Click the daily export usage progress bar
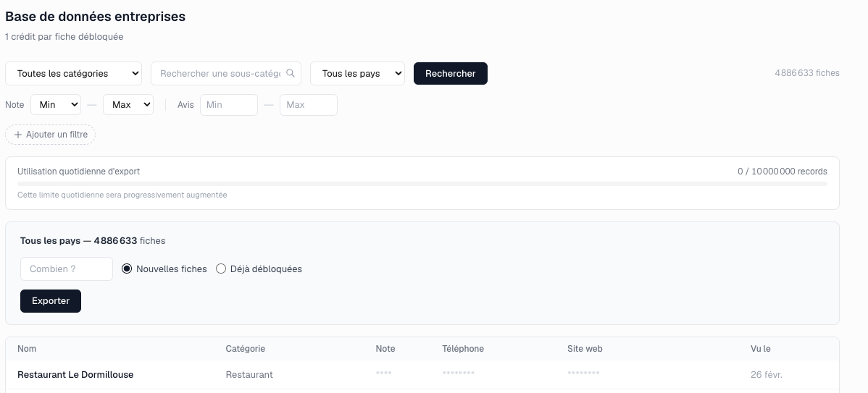 (x=422, y=184)
